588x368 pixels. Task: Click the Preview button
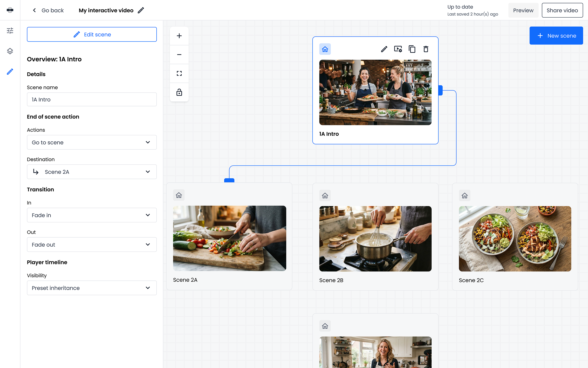click(523, 10)
